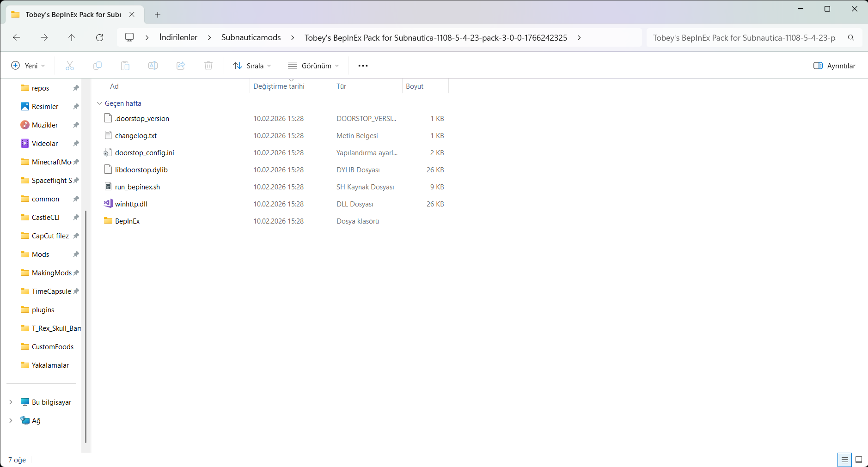The height and width of the screenshot is (467, 868).
Task: Collapse the Geçen hafta group
Action: point(99,103)
